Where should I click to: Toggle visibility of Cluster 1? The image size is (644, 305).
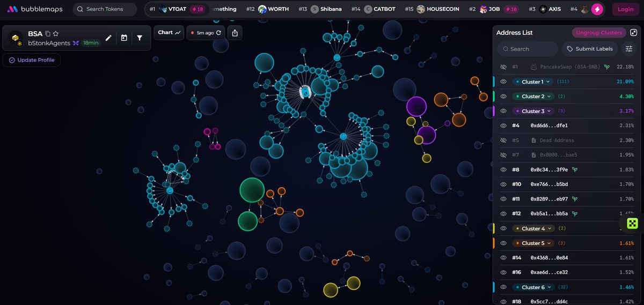(x=503, y=81)
